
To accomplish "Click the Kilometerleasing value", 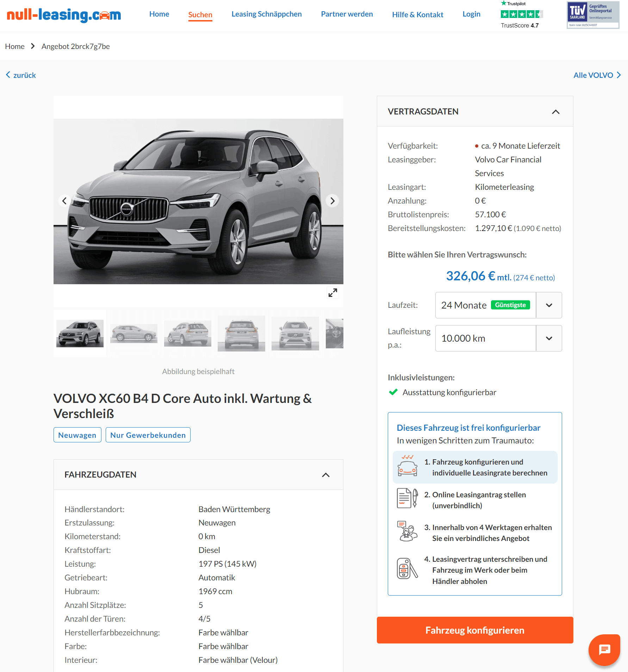I will pos(504,187).
